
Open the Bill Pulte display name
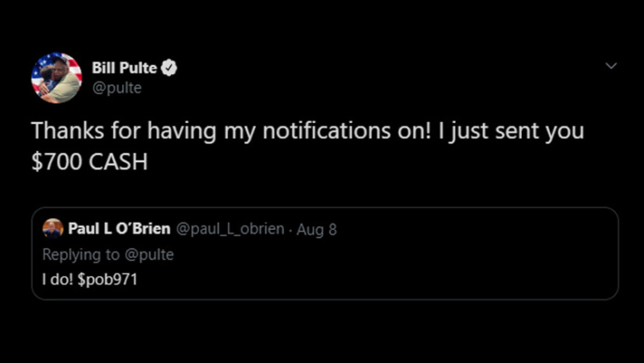coord(124,69)
